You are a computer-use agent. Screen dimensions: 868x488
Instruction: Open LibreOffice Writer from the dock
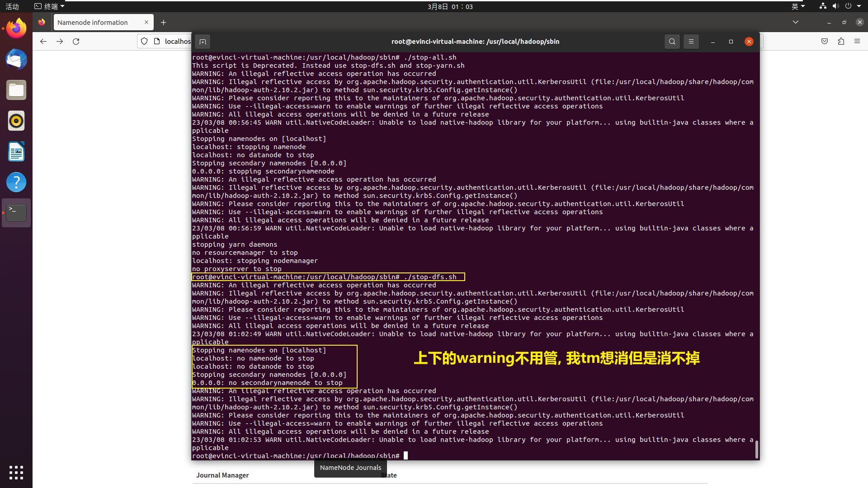tap(16, 151)
